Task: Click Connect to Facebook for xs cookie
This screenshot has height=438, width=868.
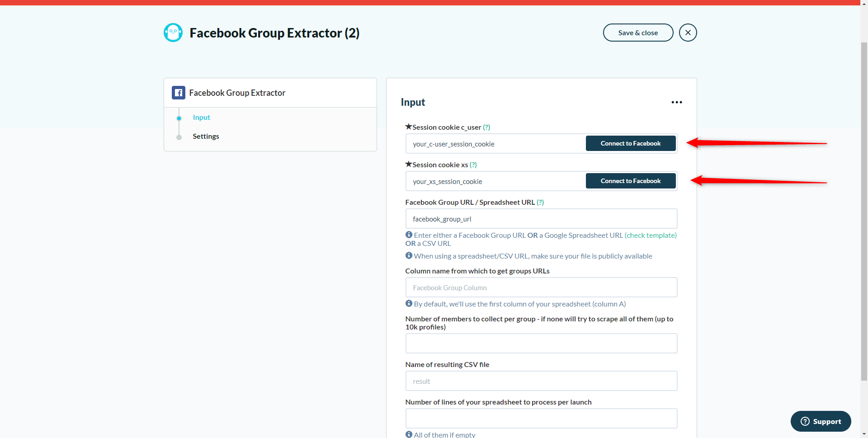Action: coord(631,181)
